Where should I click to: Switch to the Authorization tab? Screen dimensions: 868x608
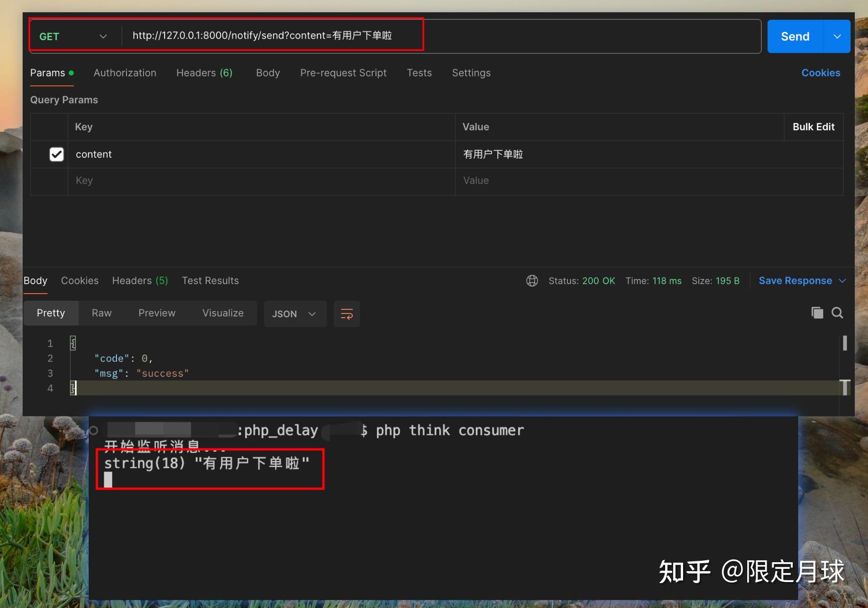(x=125, y=73)
